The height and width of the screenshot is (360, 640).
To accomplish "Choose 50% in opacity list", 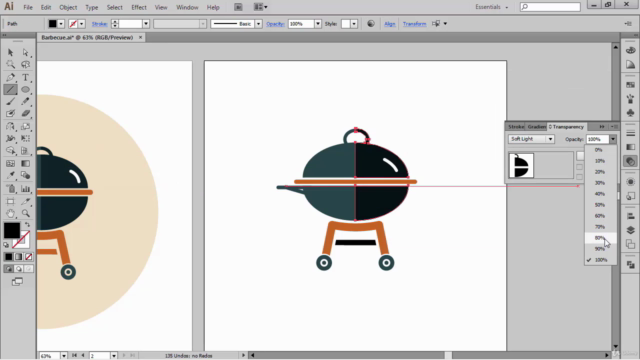I will 600,205.
